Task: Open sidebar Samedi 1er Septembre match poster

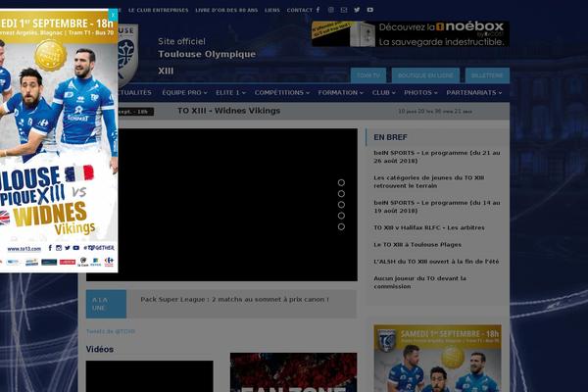Action: pyautogui.click(x=438, y=359)
